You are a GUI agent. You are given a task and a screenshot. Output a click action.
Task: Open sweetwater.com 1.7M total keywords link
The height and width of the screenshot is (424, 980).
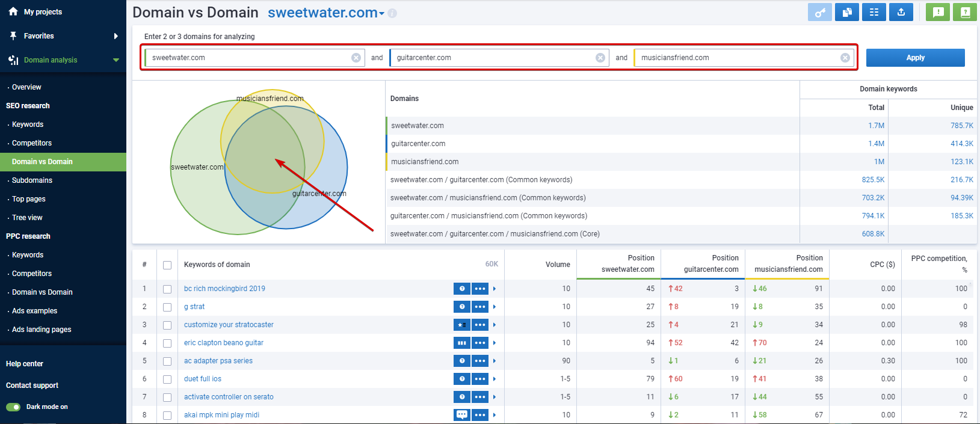[876, 126]
